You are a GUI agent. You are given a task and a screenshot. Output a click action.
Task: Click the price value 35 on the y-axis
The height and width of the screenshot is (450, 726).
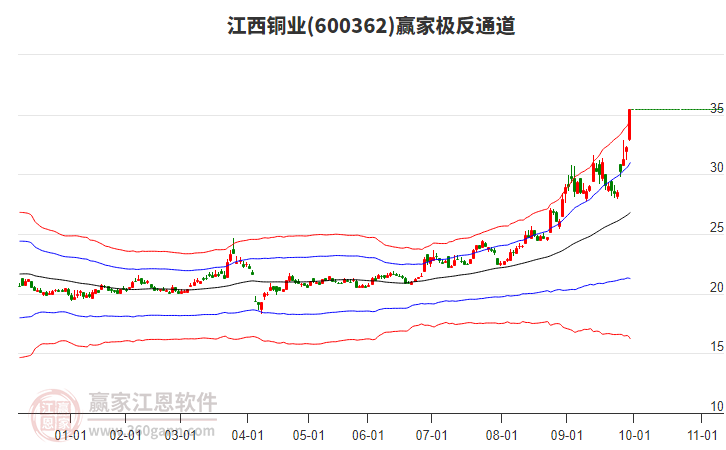pos(717,109)
